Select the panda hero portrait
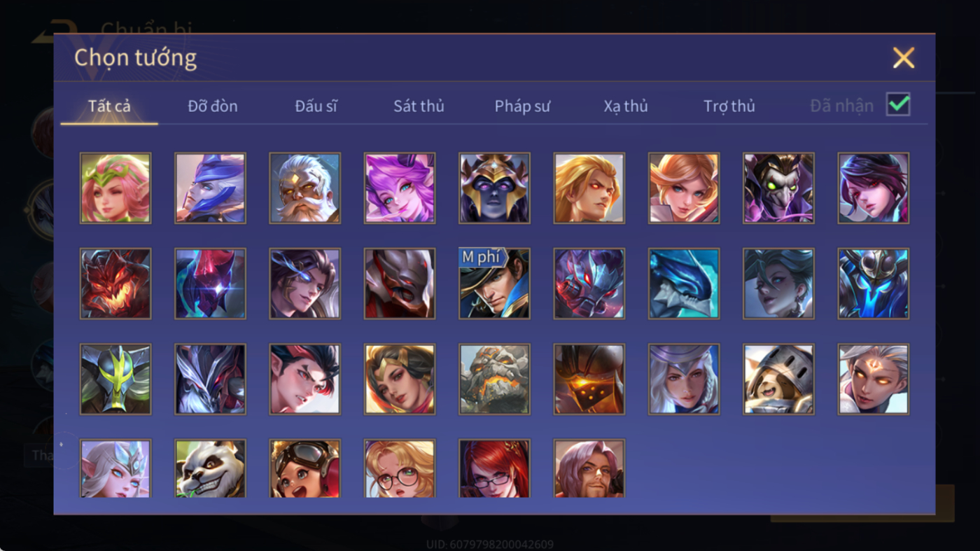 tap(210, 468)
